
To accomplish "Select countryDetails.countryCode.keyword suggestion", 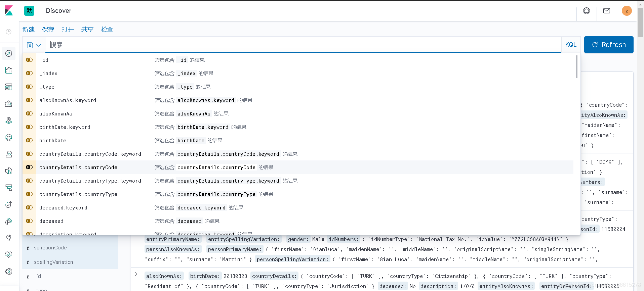I will click(298, 154).
